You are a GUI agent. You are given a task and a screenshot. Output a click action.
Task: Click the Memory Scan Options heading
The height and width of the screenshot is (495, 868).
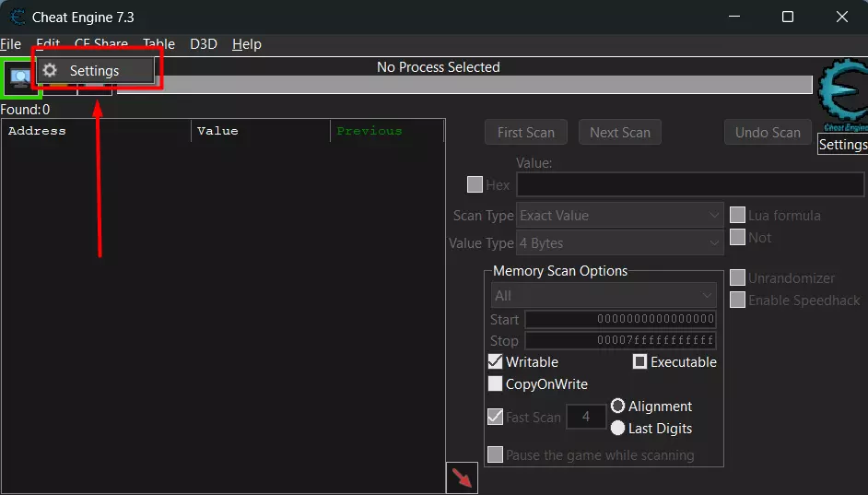pyautogui.click(x=560, y=271)
